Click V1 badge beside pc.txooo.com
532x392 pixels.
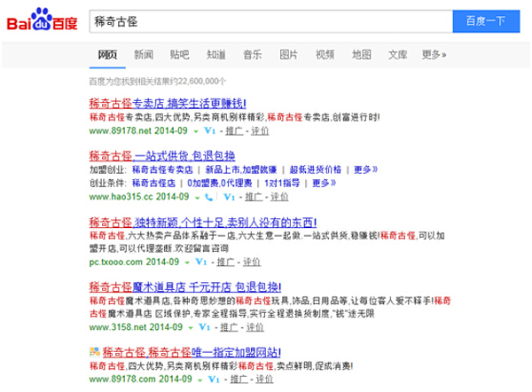pyautogui.click(x=201, y=262)
